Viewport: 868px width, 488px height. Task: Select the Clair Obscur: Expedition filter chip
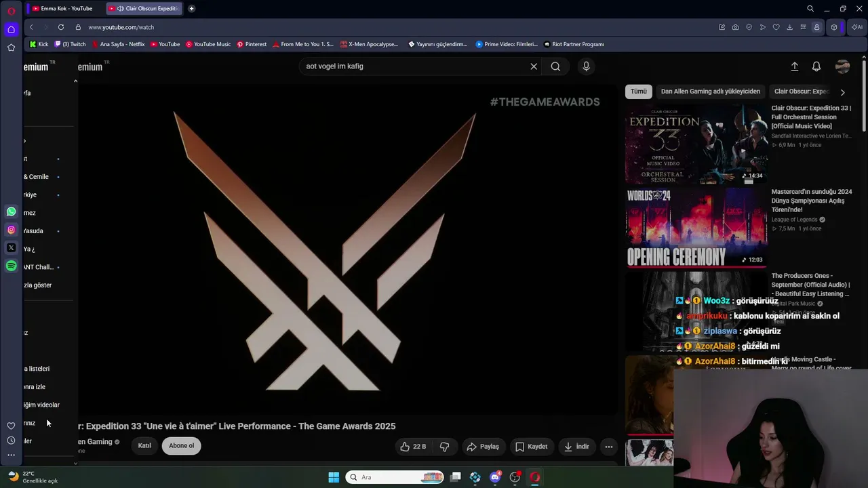click(802, 91)
